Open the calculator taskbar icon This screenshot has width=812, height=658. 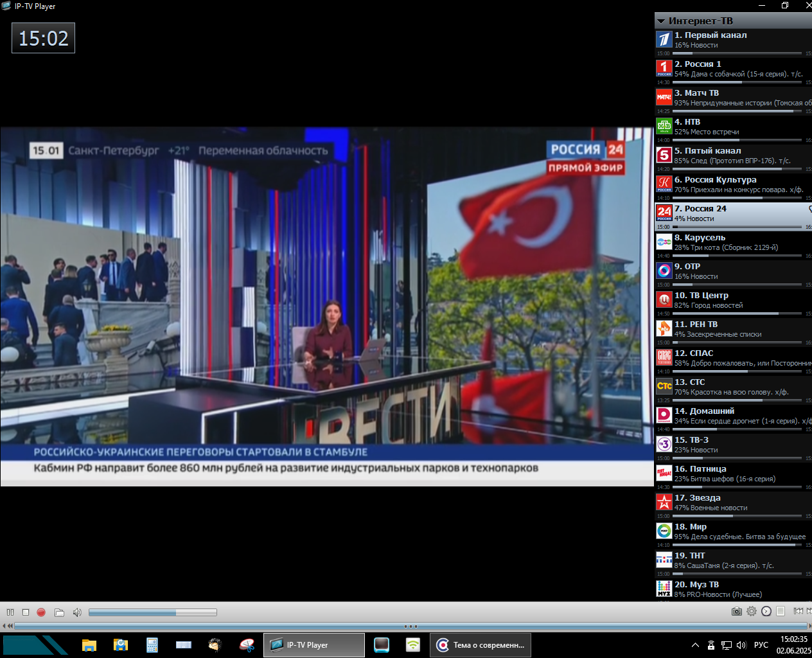(152, 645)
